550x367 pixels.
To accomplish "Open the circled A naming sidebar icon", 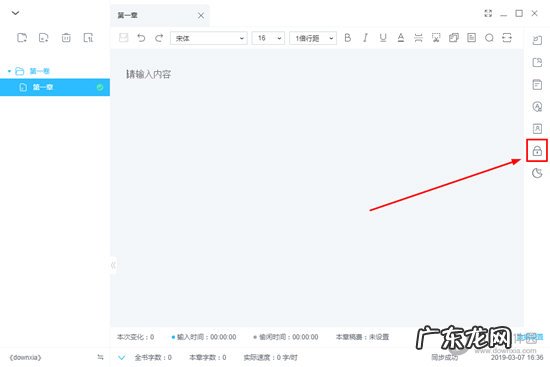I will click(x=537, y=107).
